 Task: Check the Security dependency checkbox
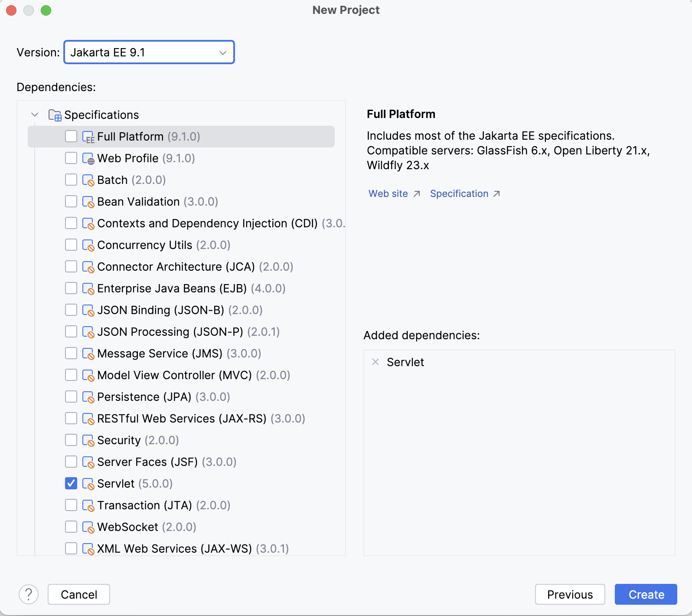pyautogui.click(x=71, y=440)
